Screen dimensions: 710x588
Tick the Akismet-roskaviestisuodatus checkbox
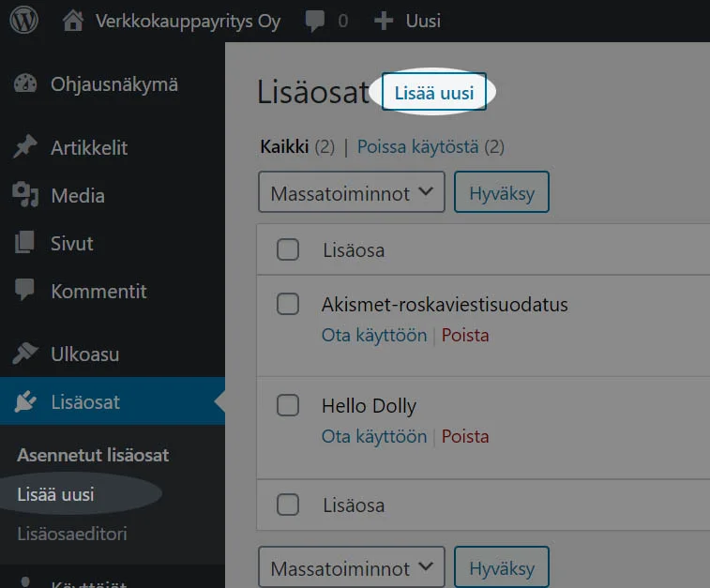288,304
